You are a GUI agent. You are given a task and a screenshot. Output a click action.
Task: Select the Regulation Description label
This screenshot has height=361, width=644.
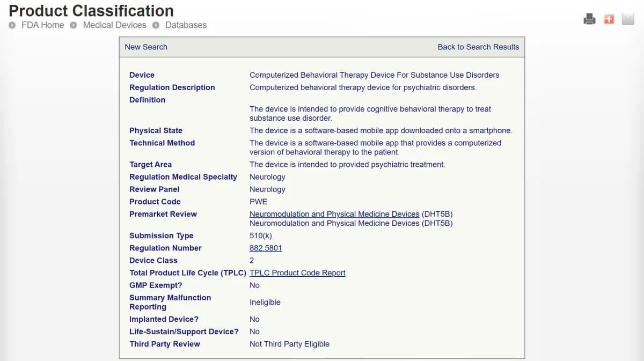click(172, 87)
